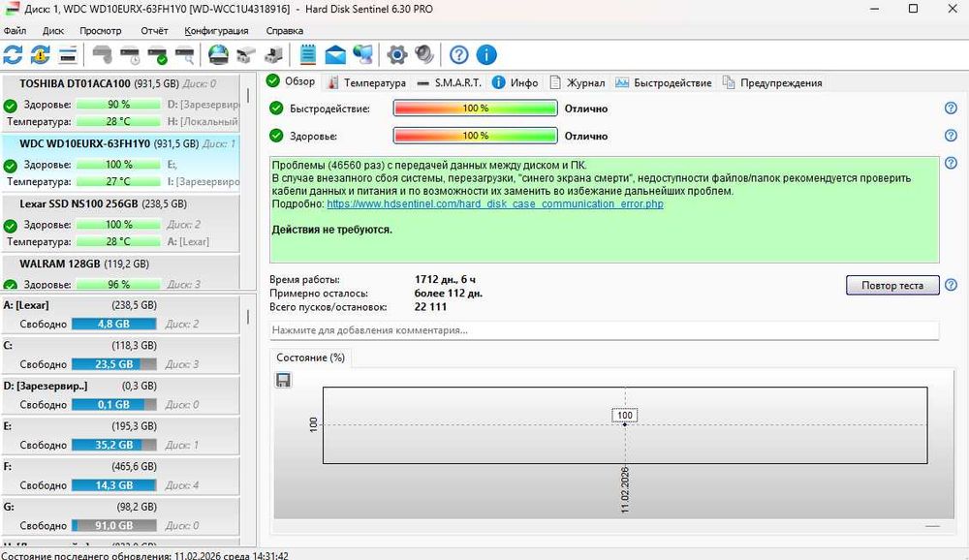Viewport: 969px width, 560px height.
Task: Click the disk with green checkmark icon
Action: pos(158,55)
